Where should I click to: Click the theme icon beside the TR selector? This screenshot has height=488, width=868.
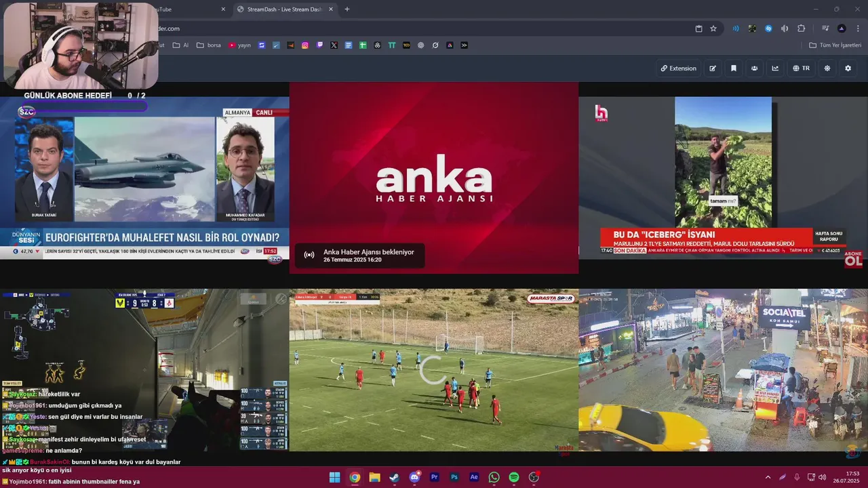[827, 68]
